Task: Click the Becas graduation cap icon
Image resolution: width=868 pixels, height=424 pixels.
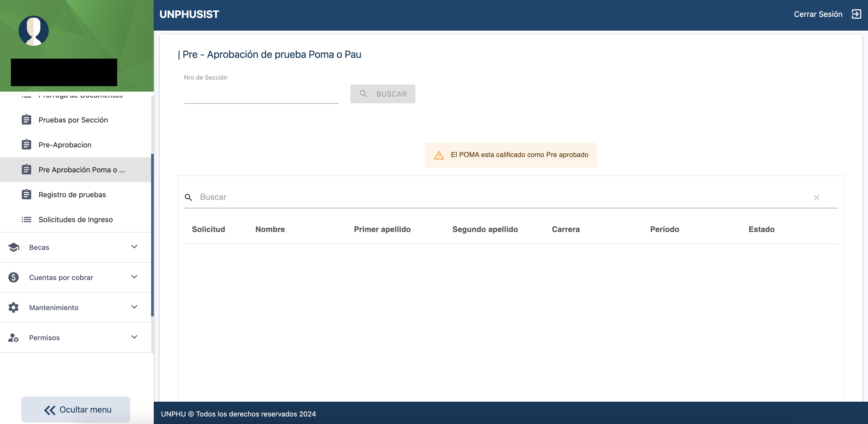Action: pyautogui.click(x=14, y=247)
